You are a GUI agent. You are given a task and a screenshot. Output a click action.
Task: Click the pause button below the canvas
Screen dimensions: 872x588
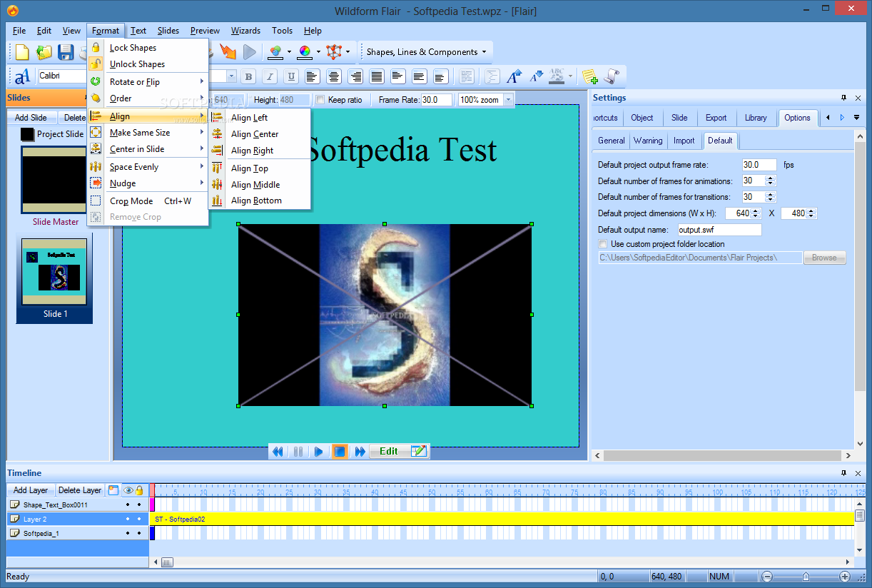pyautogui.click(x=298, y=451)
